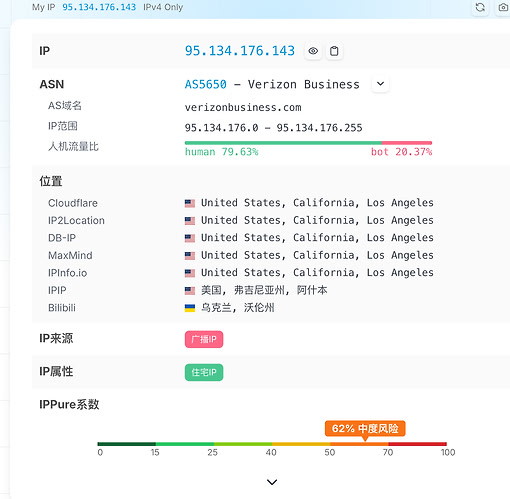Click the 70 tick label on risk scale
The height and width of the screenshot is (499, 510).
(388, 452)
